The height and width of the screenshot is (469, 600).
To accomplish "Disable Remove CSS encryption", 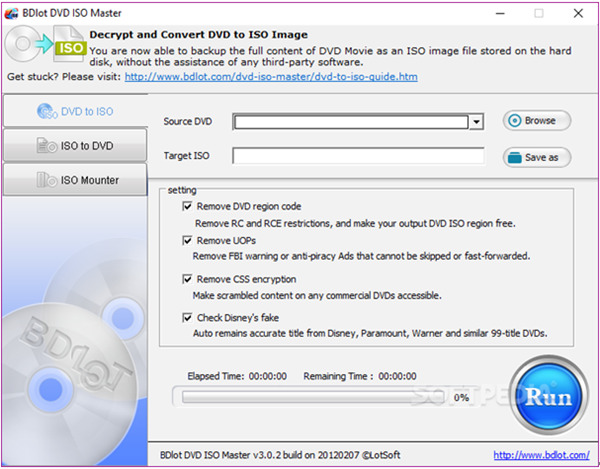I will pos(187,279).
